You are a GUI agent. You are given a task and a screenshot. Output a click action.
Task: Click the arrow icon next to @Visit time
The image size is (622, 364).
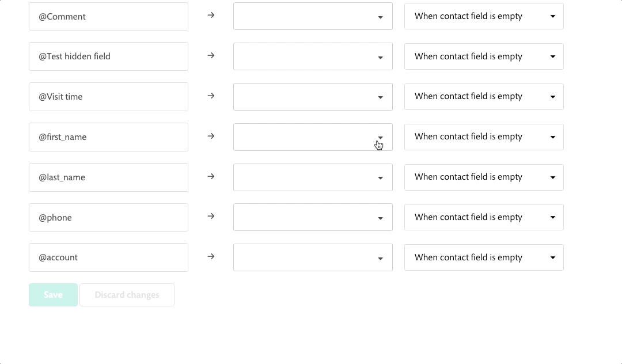(x=211, y=96)
